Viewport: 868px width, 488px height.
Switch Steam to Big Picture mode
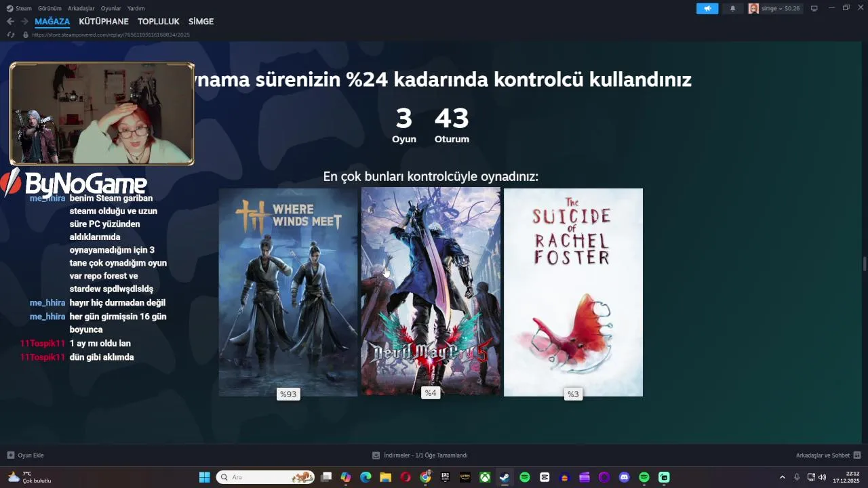[814, 8]
